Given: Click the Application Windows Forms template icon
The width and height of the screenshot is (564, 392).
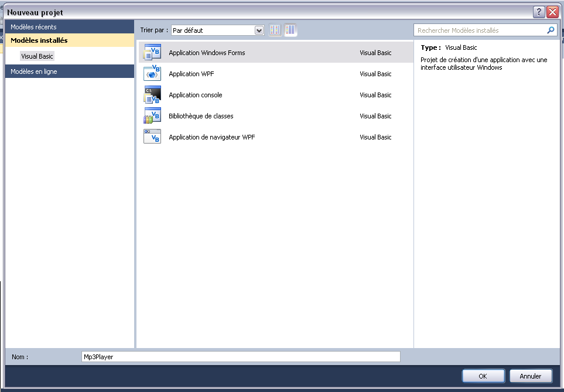Looking at the screenshot, I should 152,53.
